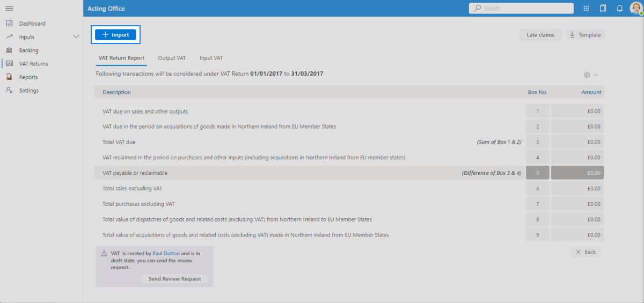Image resolution: width=644 pixels, height=303 pixels.
Task: Open Dashboard from the sidebar
Action: tap(32, 24)
